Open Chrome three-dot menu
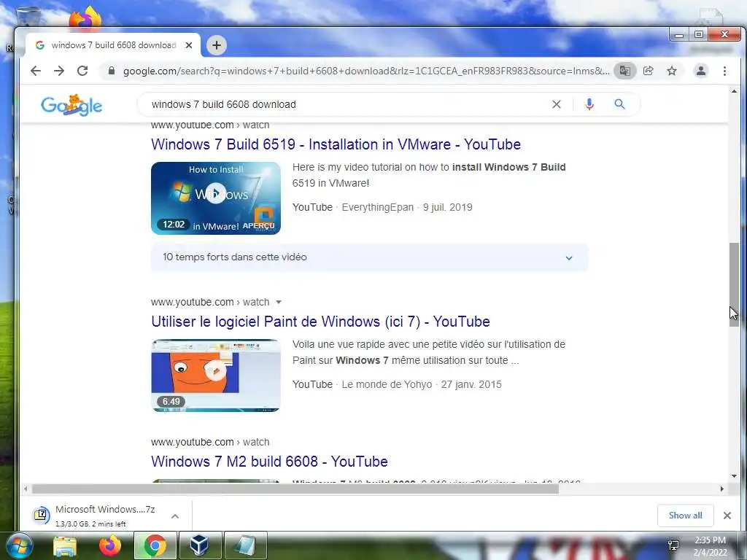 [724, 71]
